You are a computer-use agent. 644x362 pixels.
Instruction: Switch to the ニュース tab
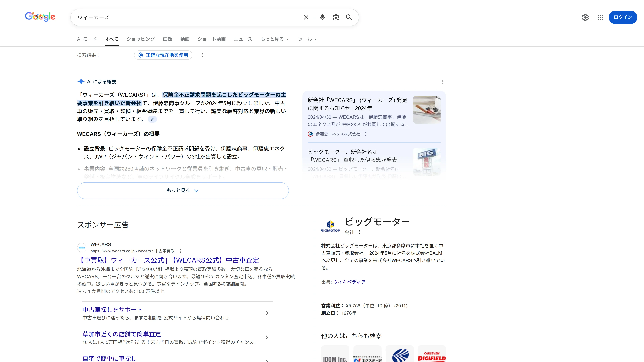243,39
